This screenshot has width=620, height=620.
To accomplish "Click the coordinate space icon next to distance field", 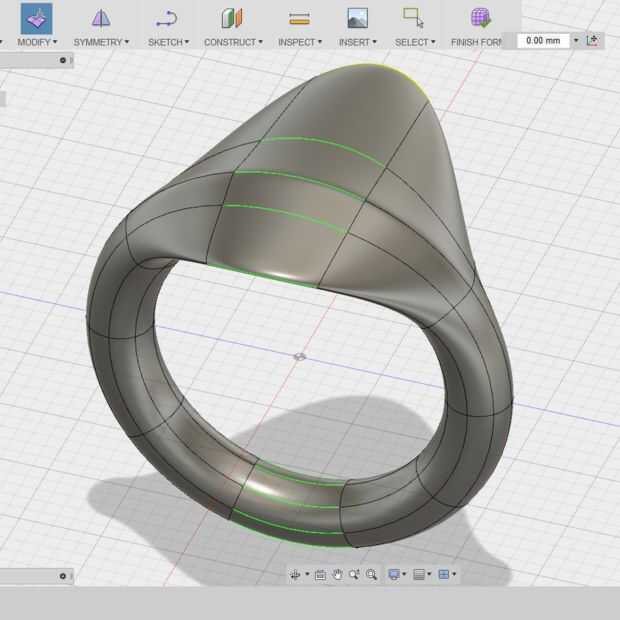I will pyautogui.click(x=592, y=40).
